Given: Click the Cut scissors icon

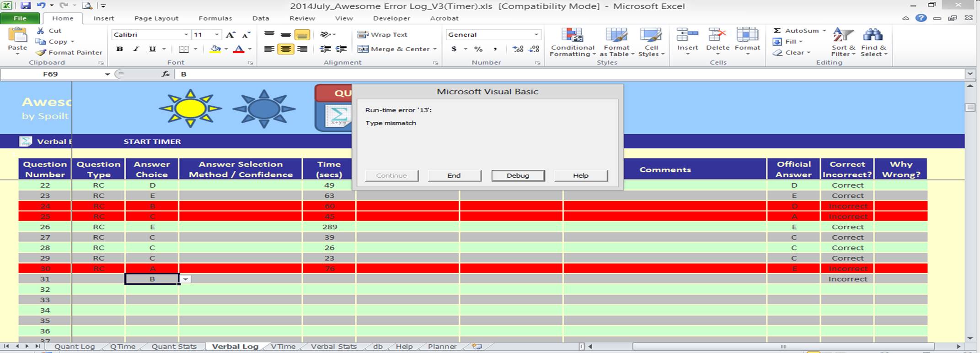Looking at the screenshot, I should coord(41,31).
